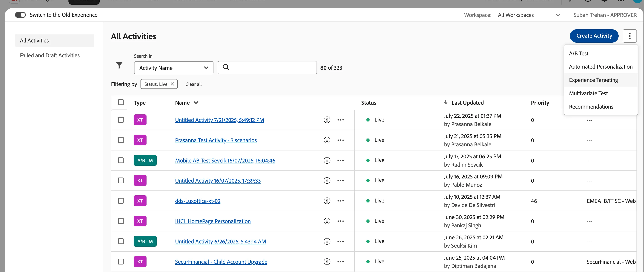Open SecurFinancial - Child Account Upgrade link
644x272 pixels.
[x=221, y=262]
